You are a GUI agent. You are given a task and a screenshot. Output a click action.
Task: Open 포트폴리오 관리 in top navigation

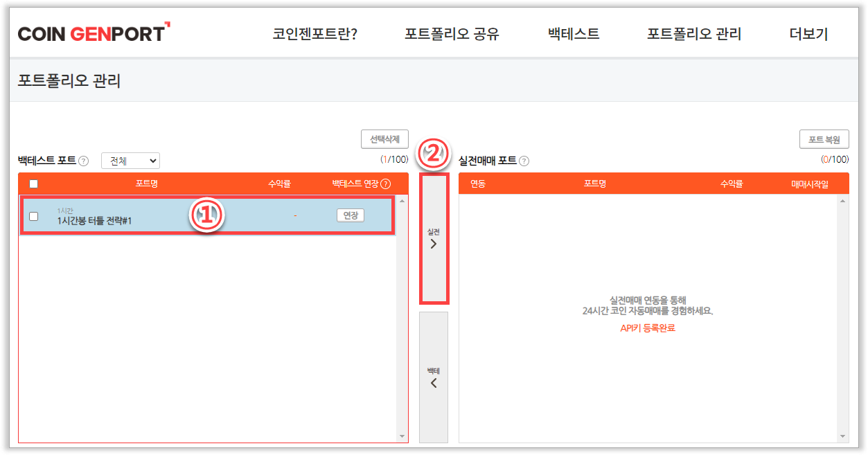tap(694, 35)
